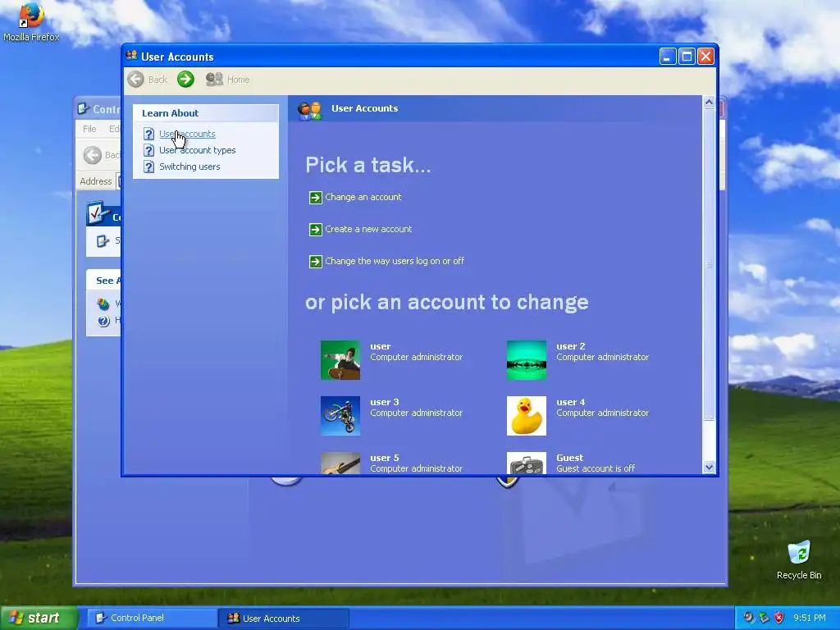Click User Accounts title bar icon
This screenshot has height=630, width=840.
coord(131,56)
